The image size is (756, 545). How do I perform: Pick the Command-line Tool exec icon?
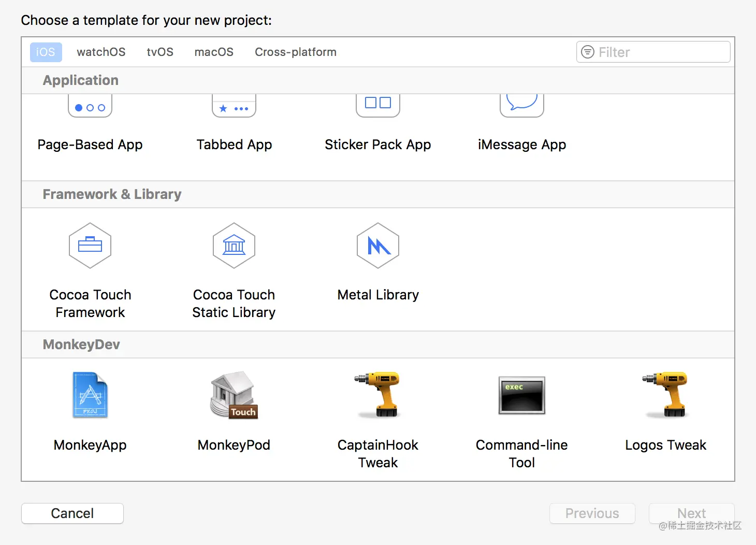522,395
